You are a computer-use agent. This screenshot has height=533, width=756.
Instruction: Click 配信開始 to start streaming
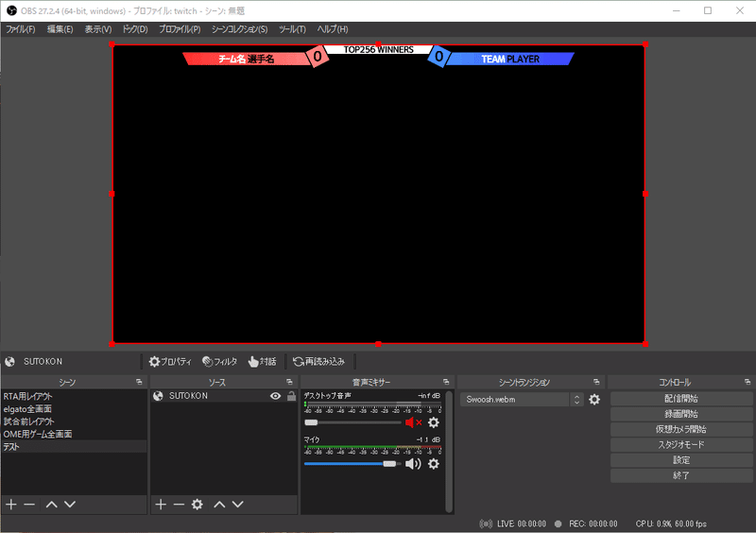coord(681,399)
